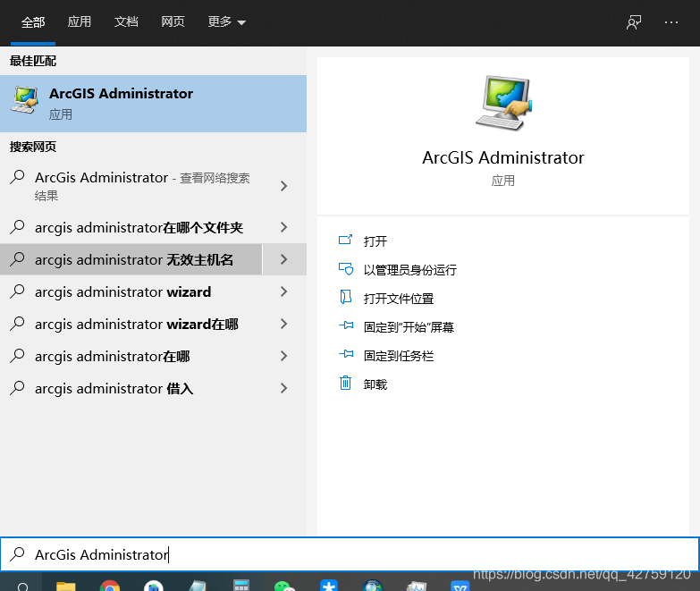This screenshot has width=700, height=591.
Task: Click the open file location icon
Action: [346, 297]
